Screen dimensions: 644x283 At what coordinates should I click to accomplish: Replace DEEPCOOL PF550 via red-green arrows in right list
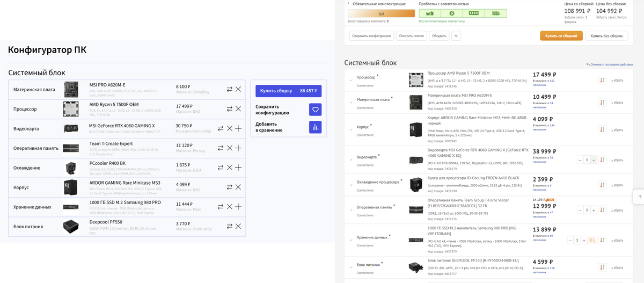(x=602, y=267)
